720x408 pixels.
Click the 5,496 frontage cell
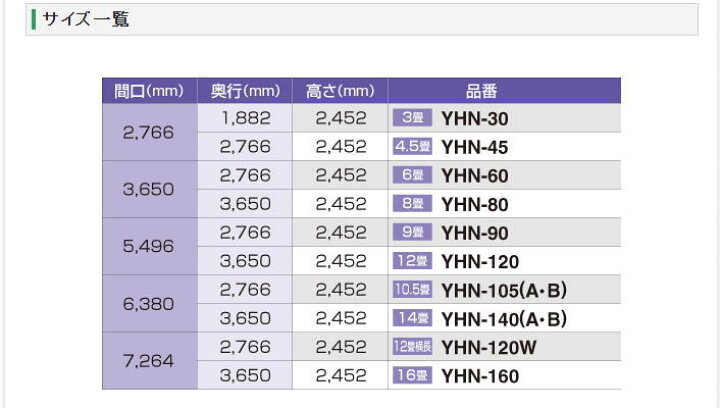coord(148,246)
